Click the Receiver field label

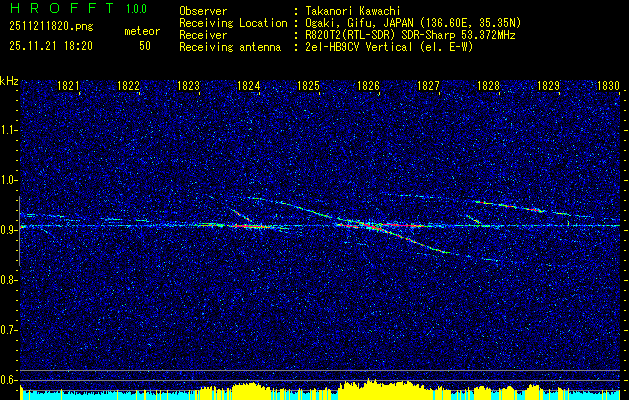point(203,35)
